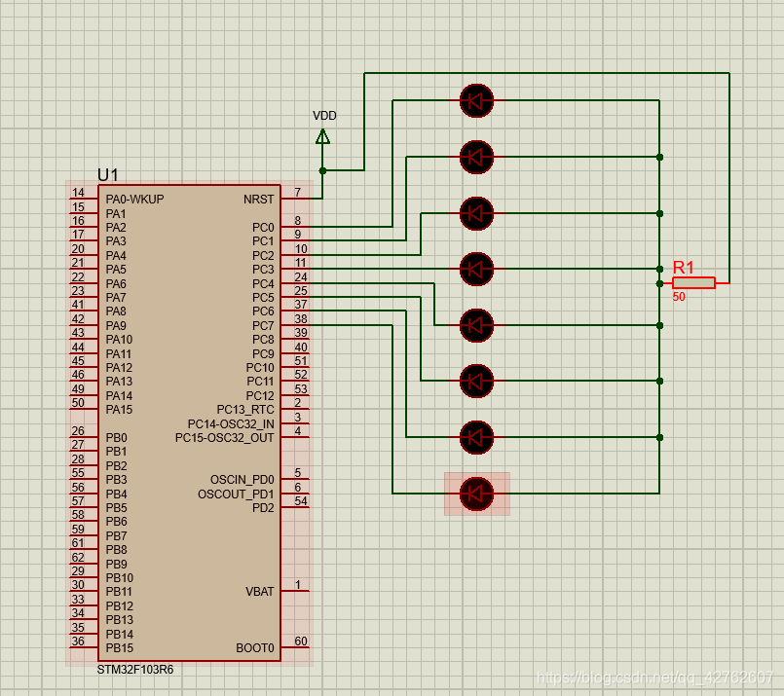Click the PC8 pin label
The width and height of the screenshot is (784, 696).
point(263,340)
